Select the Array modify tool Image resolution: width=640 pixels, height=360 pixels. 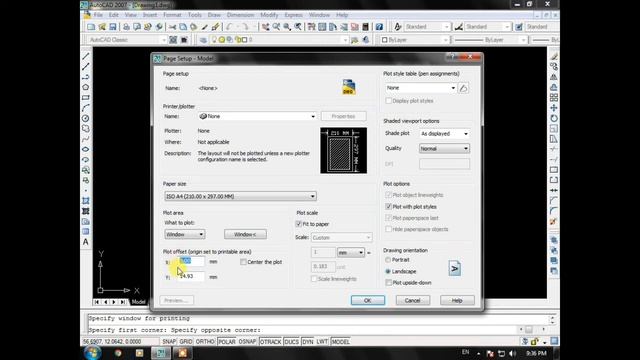(x=554, y=98)
